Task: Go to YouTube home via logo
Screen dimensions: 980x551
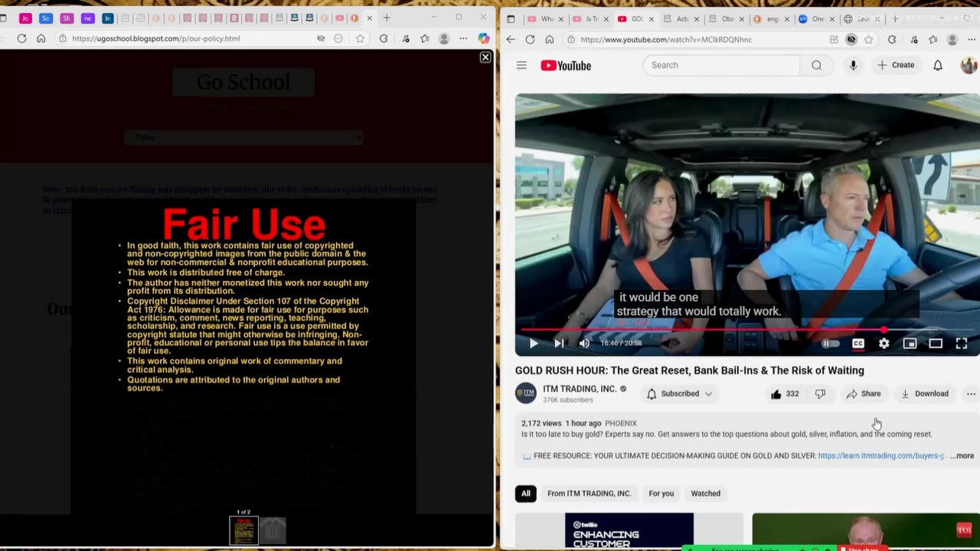Action: tap(566, 65)
